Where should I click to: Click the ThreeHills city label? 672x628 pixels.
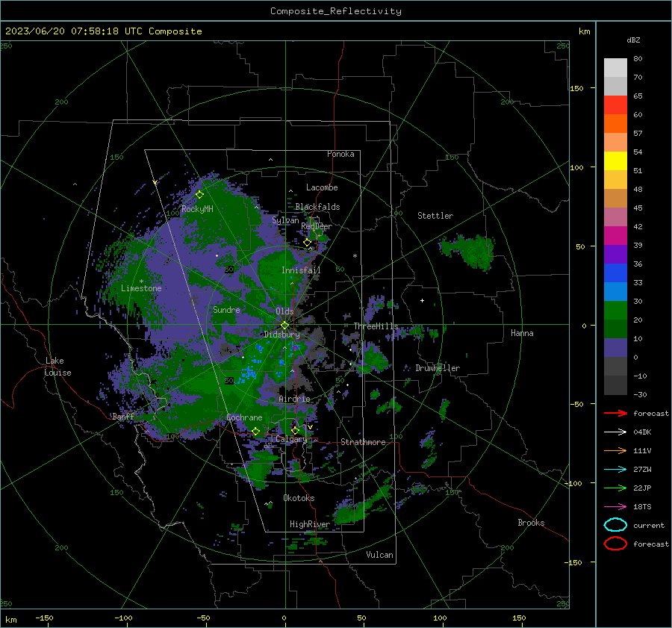click(376, 326)
